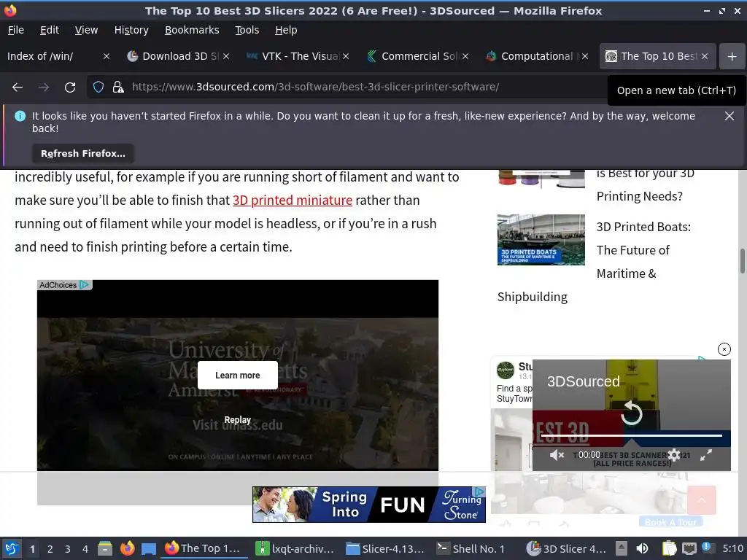
Task: Open the Help menu
Action: pos(286,30)
